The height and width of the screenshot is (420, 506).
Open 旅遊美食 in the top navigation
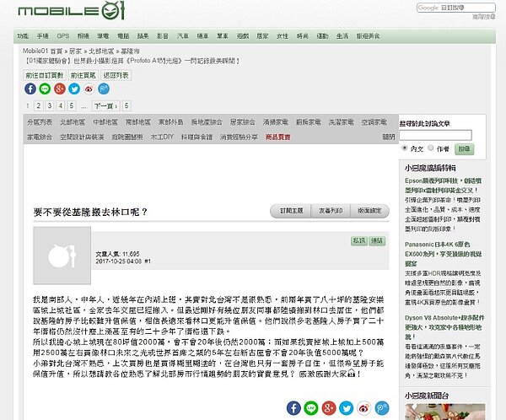[x=369, y=35]
